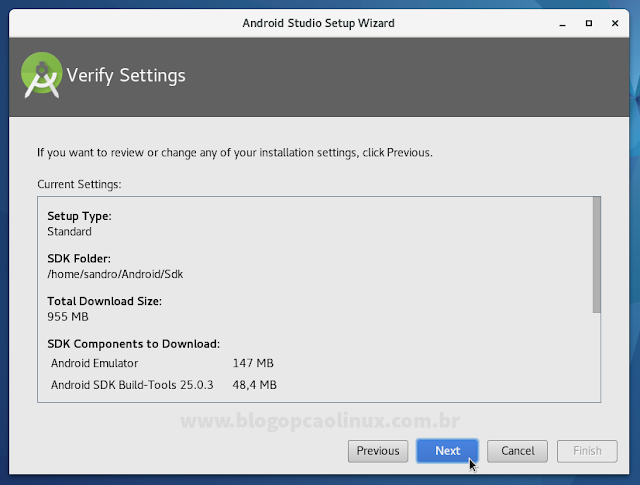Viewport: 640px width, 485px height.
Task: Proceed by clicking the Next button
Action: (447, 451)
